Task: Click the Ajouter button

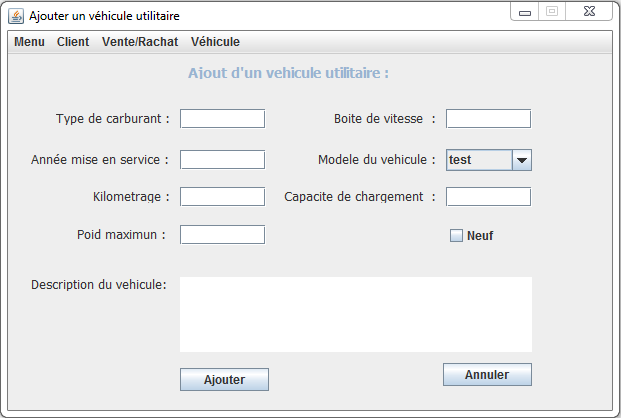Action: [x=224, y=380]
